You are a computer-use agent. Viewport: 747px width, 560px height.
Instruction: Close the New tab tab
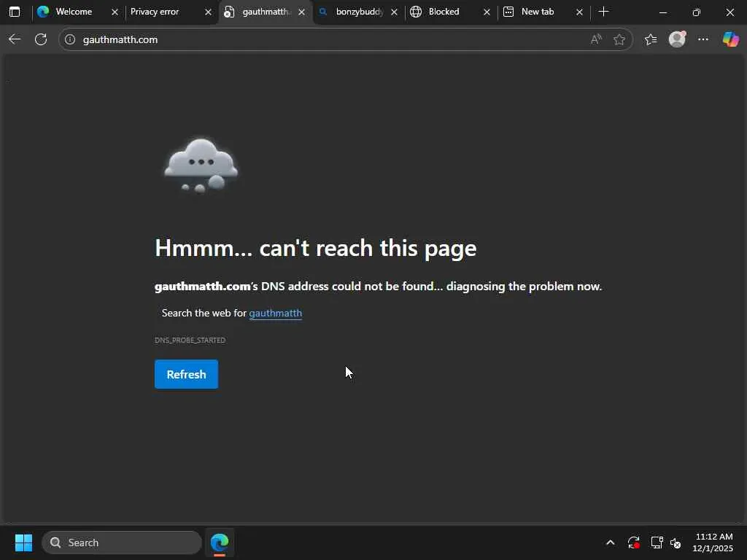click(579, 12)
